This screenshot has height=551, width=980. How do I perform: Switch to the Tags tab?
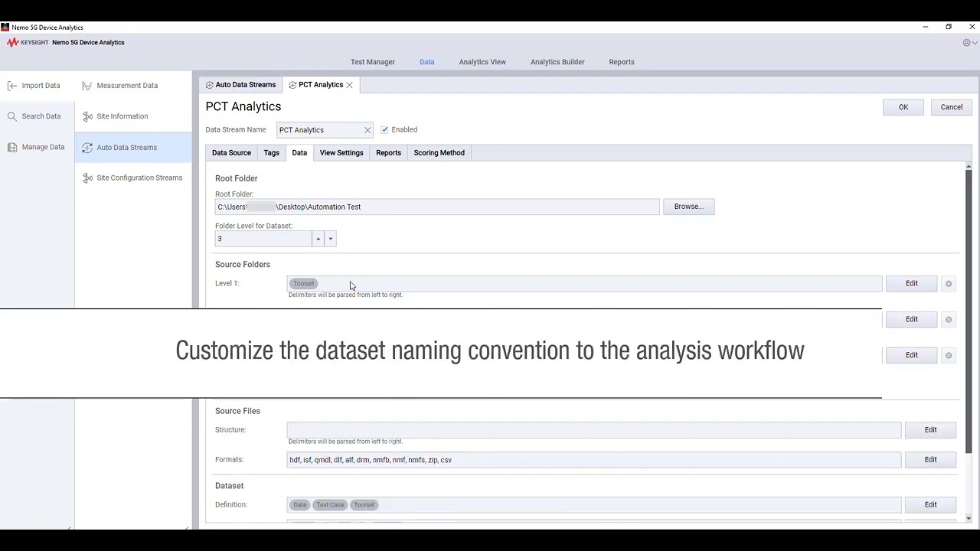tap(272, 153)
